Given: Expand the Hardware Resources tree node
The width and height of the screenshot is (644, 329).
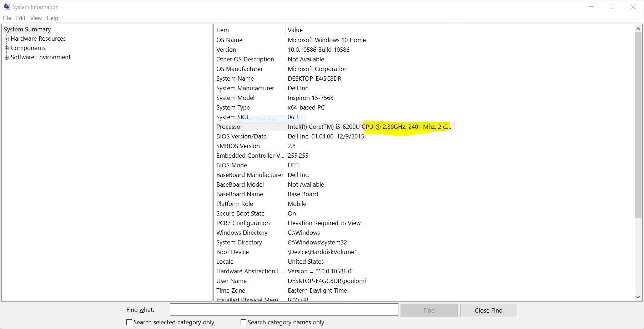Looking at the screenshot, I should pos(6,39).
